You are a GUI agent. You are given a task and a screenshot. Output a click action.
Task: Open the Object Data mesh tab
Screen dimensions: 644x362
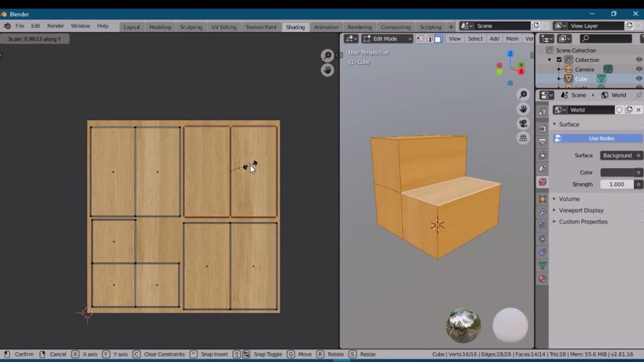pyautogui.click(x=542, y=265)
